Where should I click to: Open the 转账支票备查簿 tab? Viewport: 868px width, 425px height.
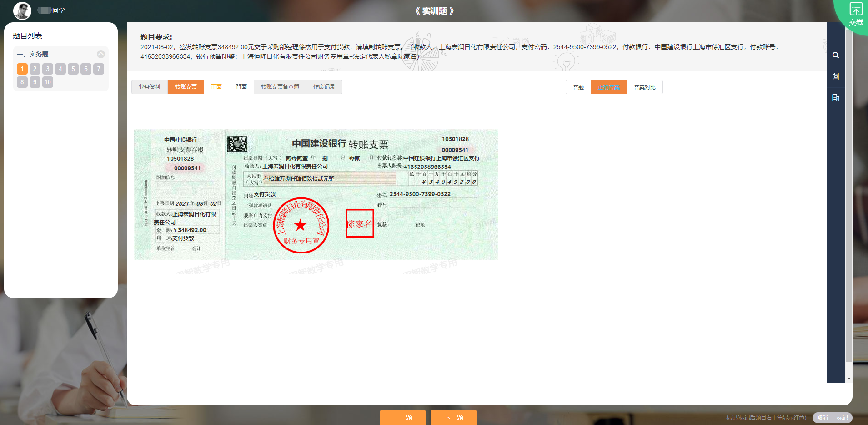point(280,87)
